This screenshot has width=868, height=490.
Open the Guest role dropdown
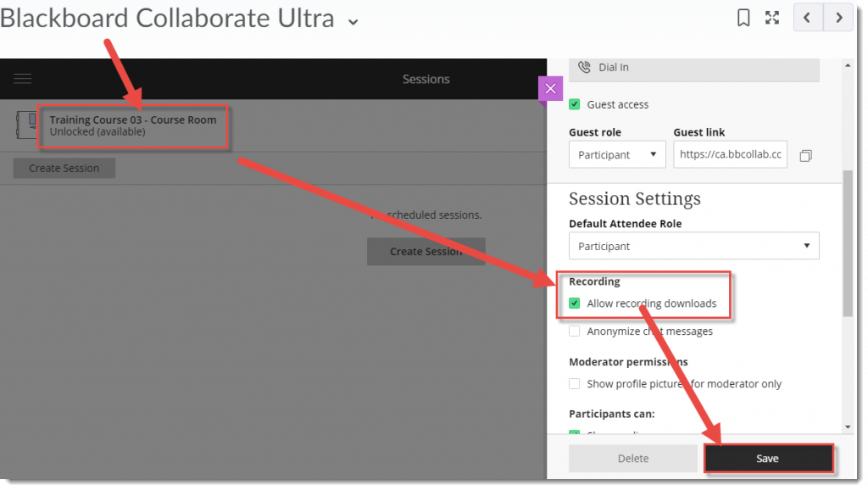click(x=617, y=154)
